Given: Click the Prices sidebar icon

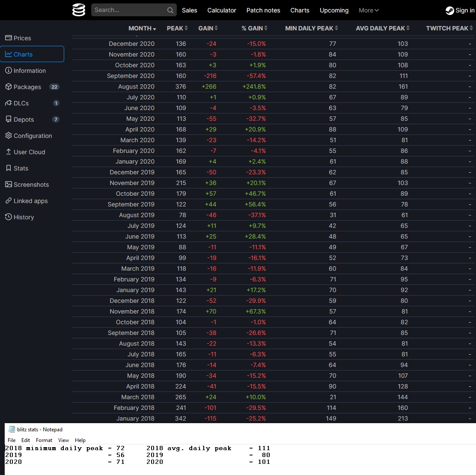Looking at the screenshot, I should point(9,38).
